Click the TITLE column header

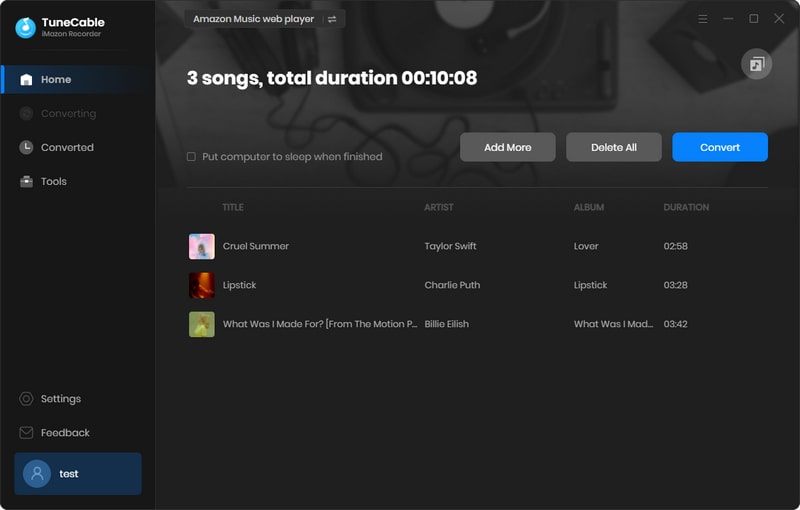[233, 208]
